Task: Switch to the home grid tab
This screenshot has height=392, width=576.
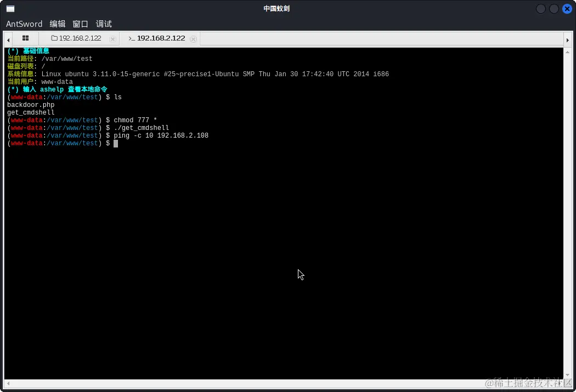Action: 25,38
